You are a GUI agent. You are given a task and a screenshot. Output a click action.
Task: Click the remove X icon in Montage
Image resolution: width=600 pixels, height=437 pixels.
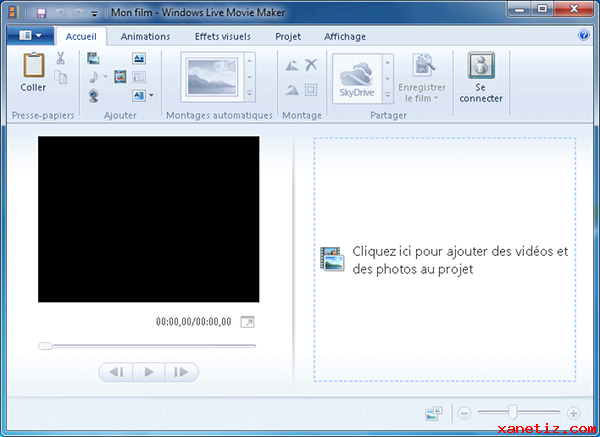(311, 65)
